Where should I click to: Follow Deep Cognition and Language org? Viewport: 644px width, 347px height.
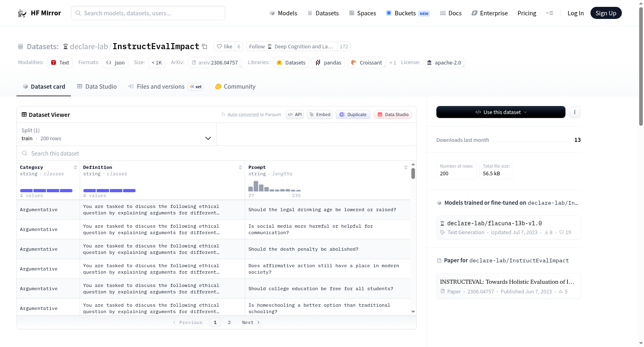(291, 46)
